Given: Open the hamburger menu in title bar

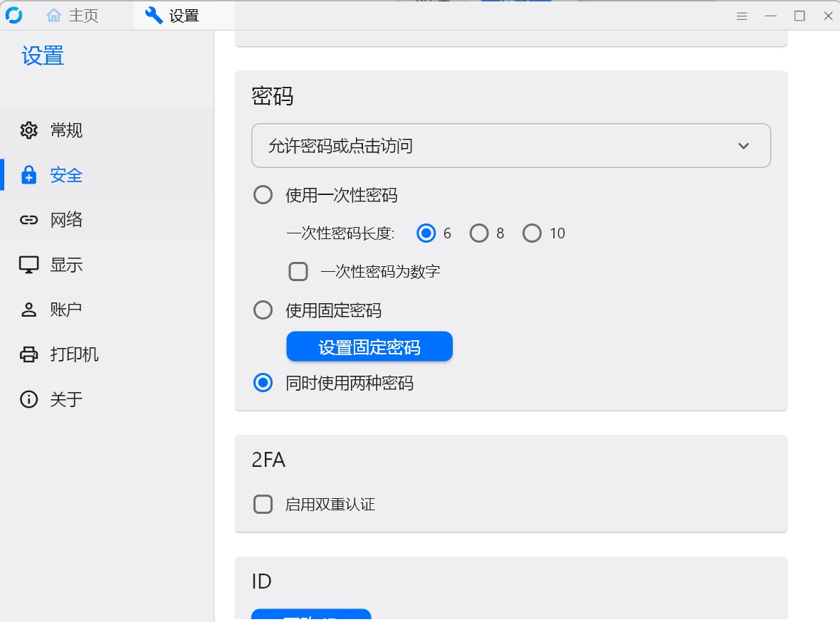Looking at the screenshot, I should click(742, 16).
